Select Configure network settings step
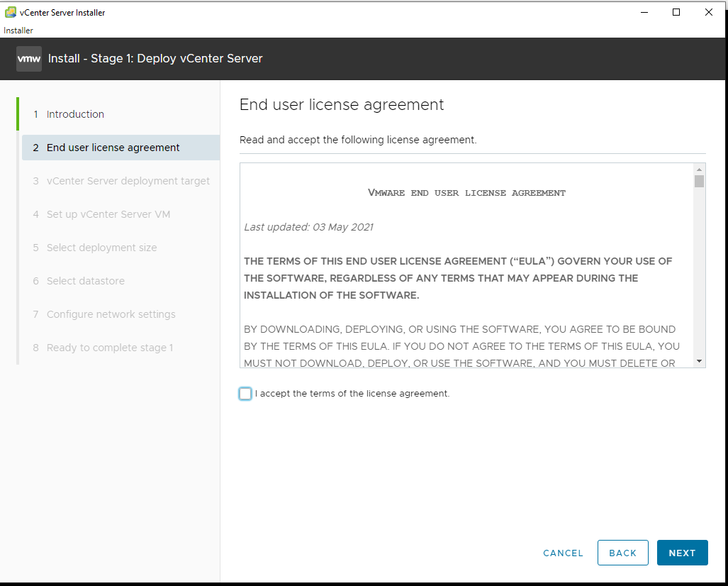 pyautogui.click(x=121, y=314)
